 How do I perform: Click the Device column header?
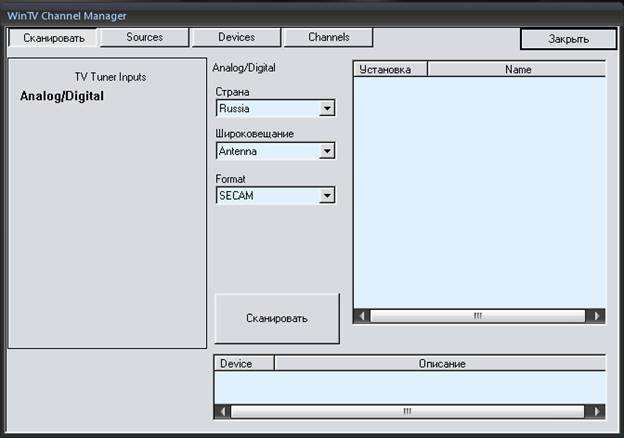point(244,364)
